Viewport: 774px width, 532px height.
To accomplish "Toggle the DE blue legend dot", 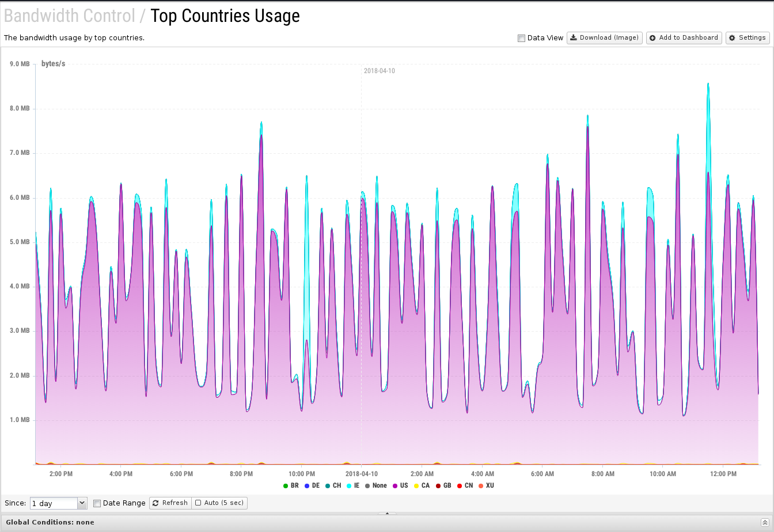I will (x=307, y=486).
